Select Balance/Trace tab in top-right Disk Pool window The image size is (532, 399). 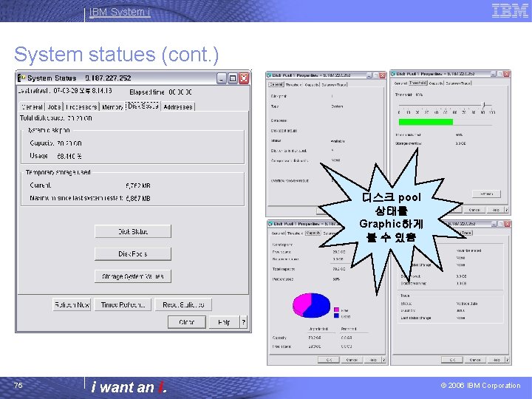tap(458, 83)
